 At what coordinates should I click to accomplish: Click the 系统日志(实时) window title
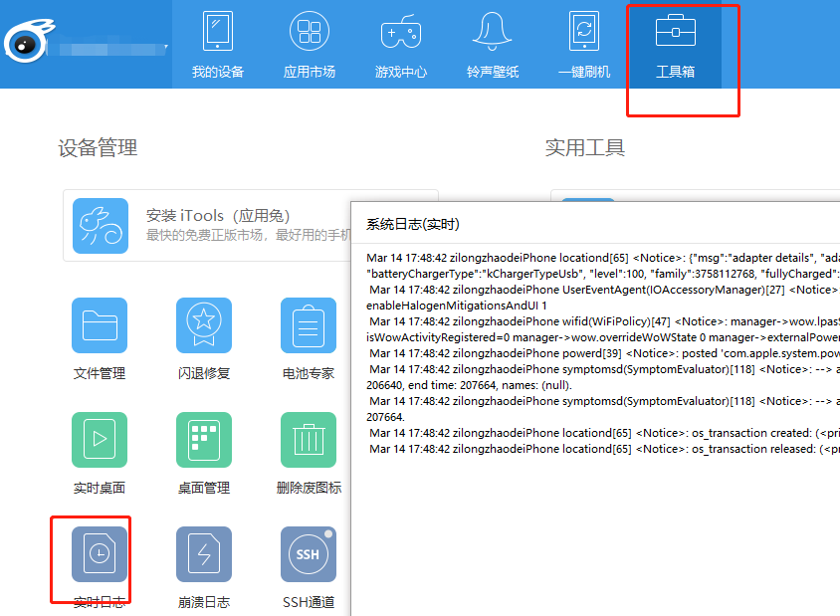point(413,224)
